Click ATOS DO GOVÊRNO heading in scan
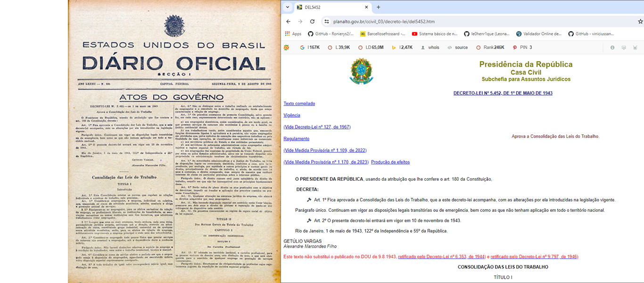 coord(171,98)
